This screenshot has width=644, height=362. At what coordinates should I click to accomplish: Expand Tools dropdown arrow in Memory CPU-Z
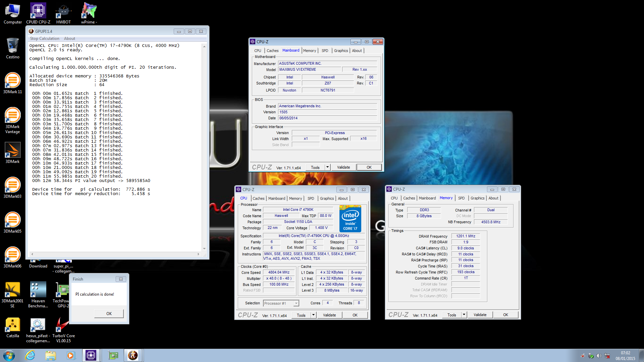click(464, 315)
